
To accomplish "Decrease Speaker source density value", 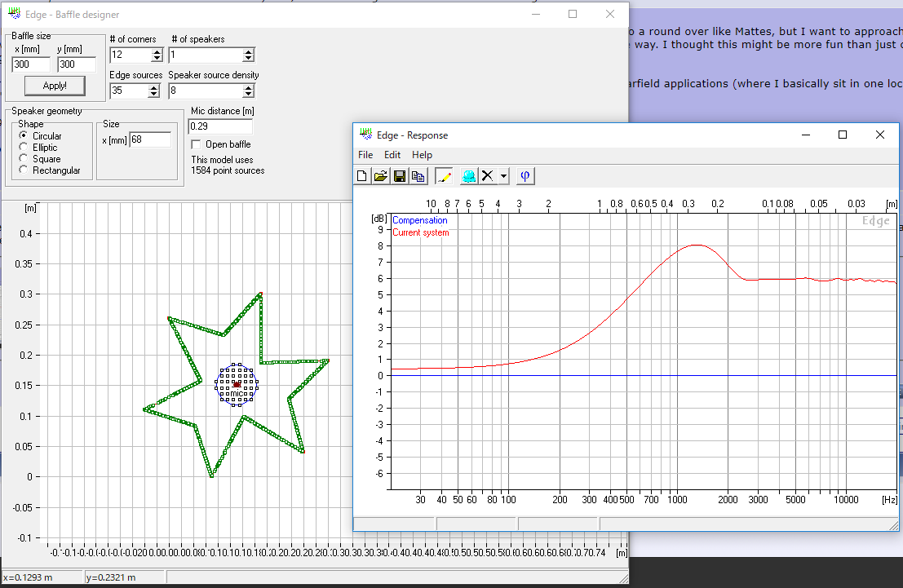I will point(248,94).
